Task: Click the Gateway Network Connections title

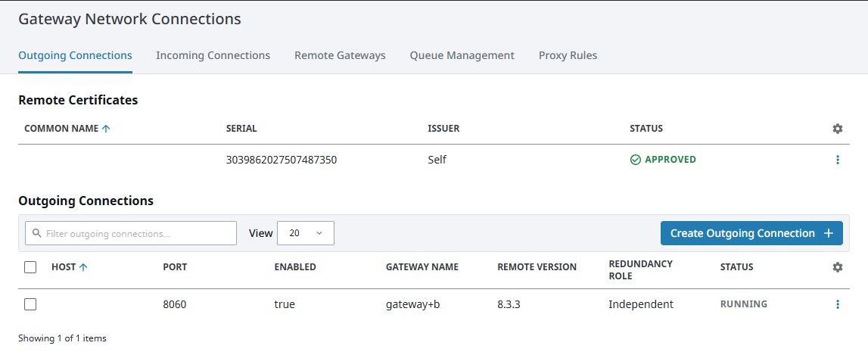Action: click(129, 19)
